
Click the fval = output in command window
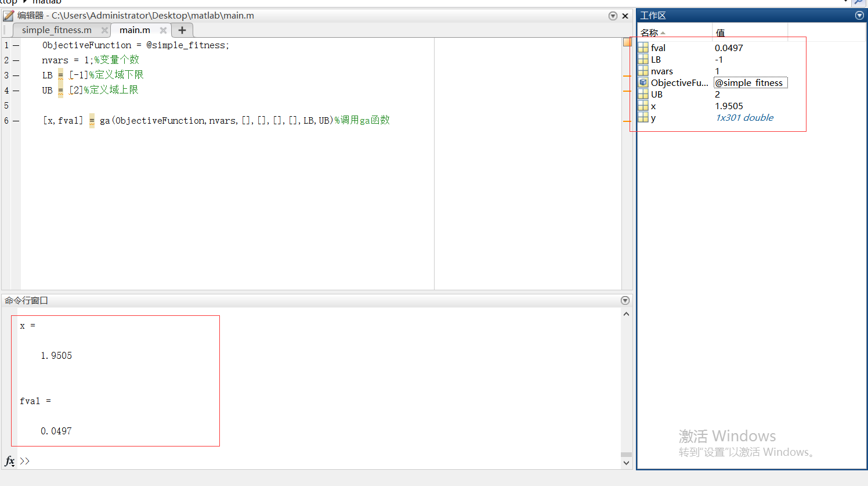click(x=35, y=401)
